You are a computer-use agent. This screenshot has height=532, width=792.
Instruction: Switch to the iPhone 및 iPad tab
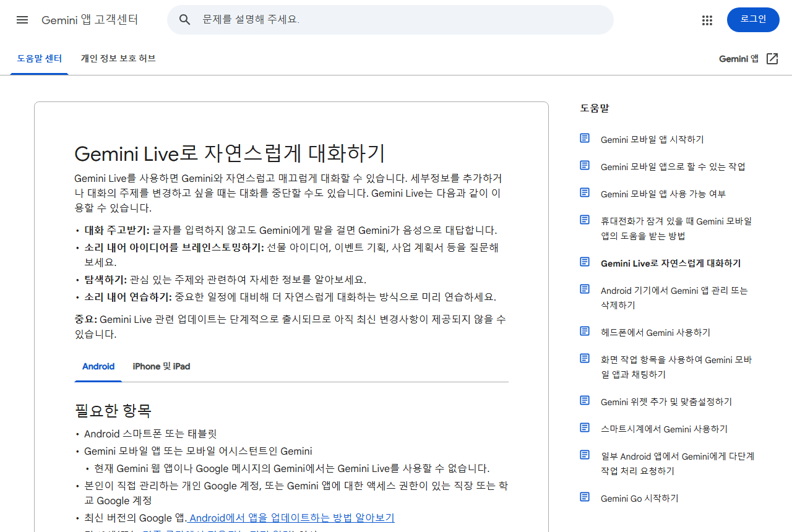point(161,366)
